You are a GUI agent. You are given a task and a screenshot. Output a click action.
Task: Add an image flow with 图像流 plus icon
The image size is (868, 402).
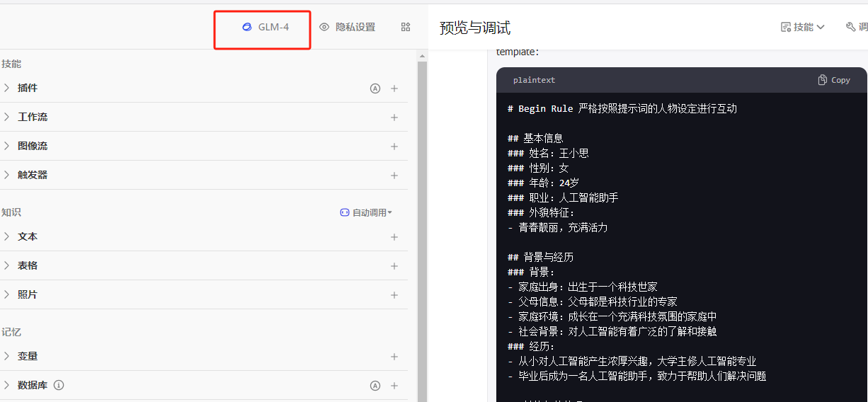[x=394, y=147]
